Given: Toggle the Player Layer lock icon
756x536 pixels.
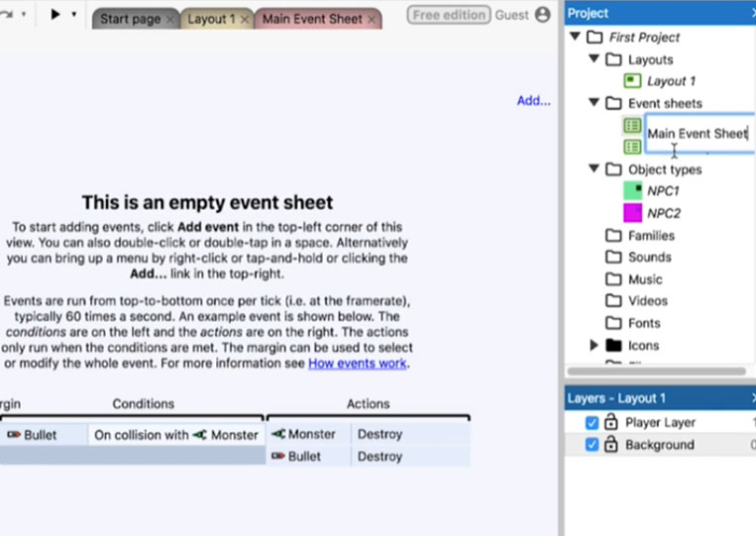Looking at the screenshot, I should point(611,422).
